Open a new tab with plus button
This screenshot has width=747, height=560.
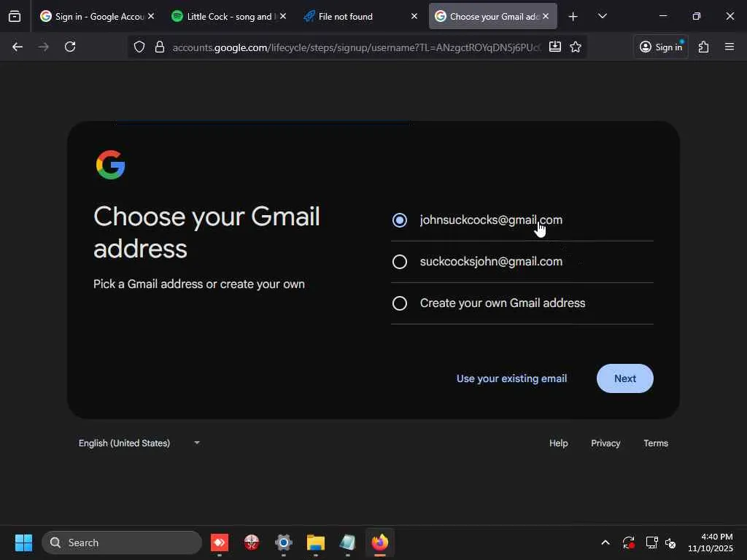pos(573,17)
